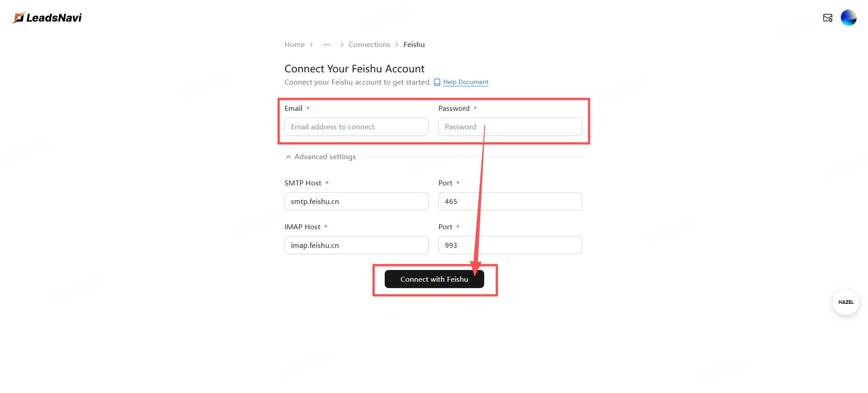Click the Help Document book icon
Image resolution: width=868 pixels, height=393 pixels.
pyautogui.click(x=437, y=82)
